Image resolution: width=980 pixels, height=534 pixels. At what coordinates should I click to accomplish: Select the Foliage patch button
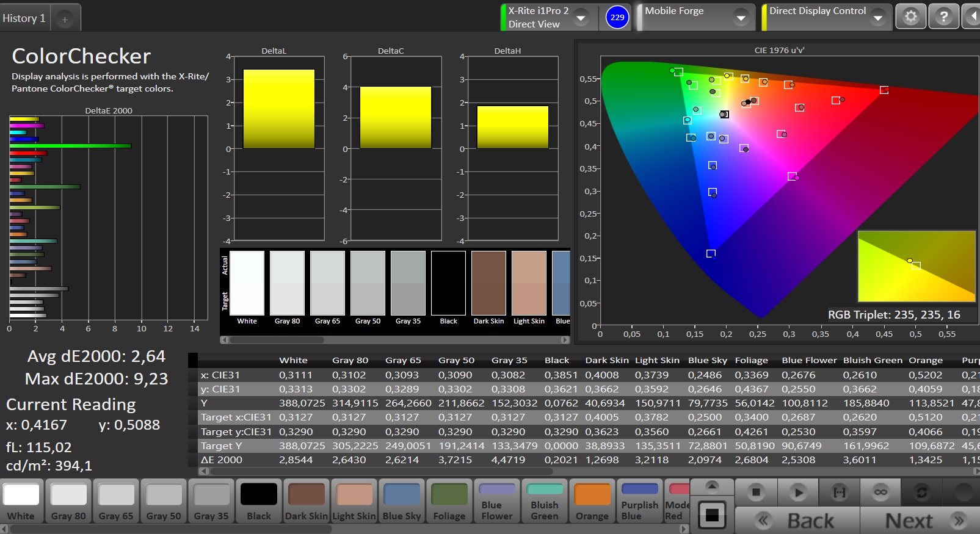[449, 502]
